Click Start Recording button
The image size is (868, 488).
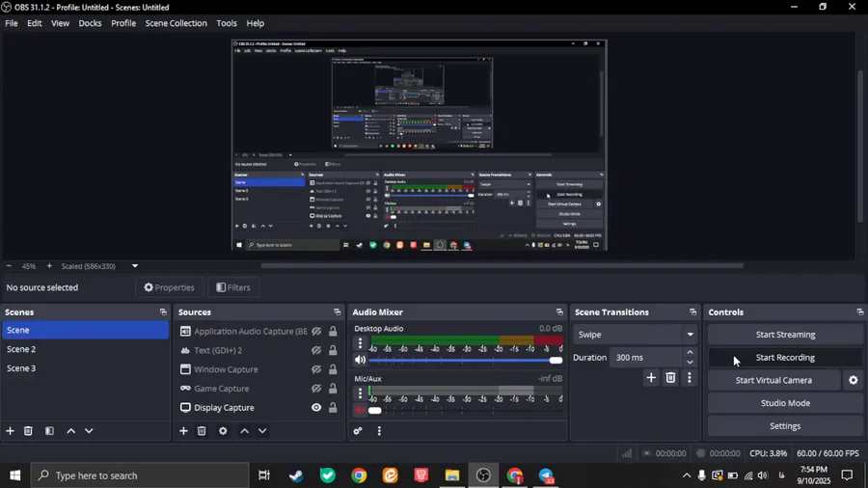pyautogui.click(x=785, y=358)
